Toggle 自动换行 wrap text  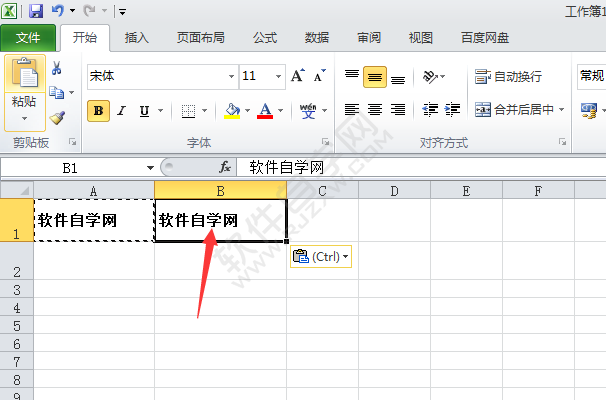click(509, 77)
